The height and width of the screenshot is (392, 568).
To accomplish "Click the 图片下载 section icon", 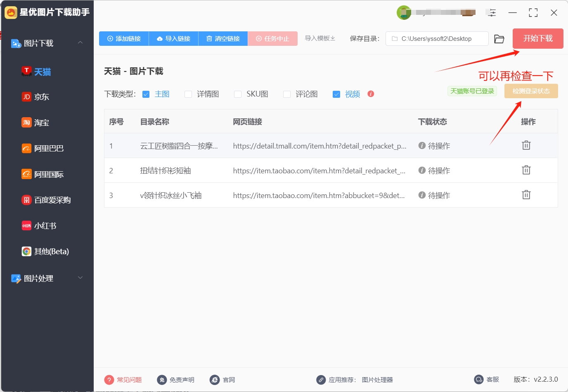I will click(16, 43).
